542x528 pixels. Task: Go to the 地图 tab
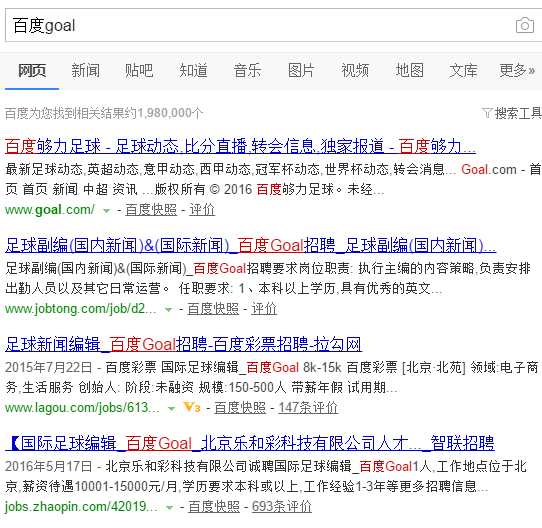pyautogui.click(x=409, y=71)
